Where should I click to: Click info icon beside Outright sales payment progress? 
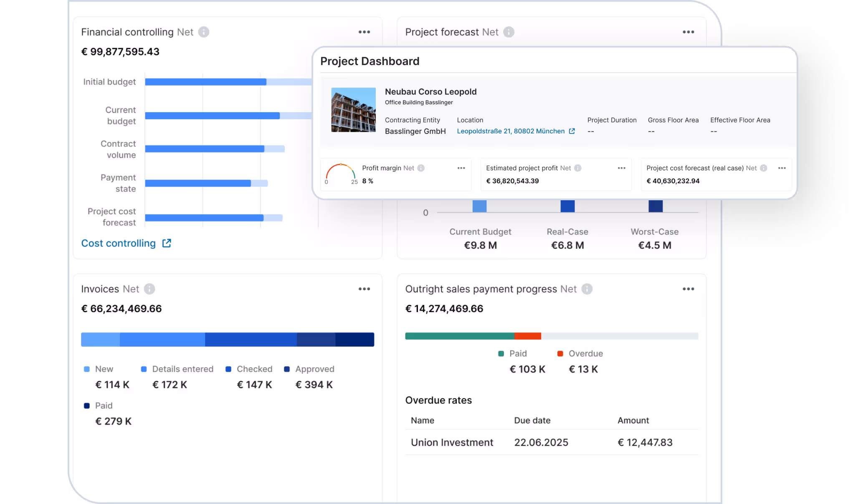point(587,289)
